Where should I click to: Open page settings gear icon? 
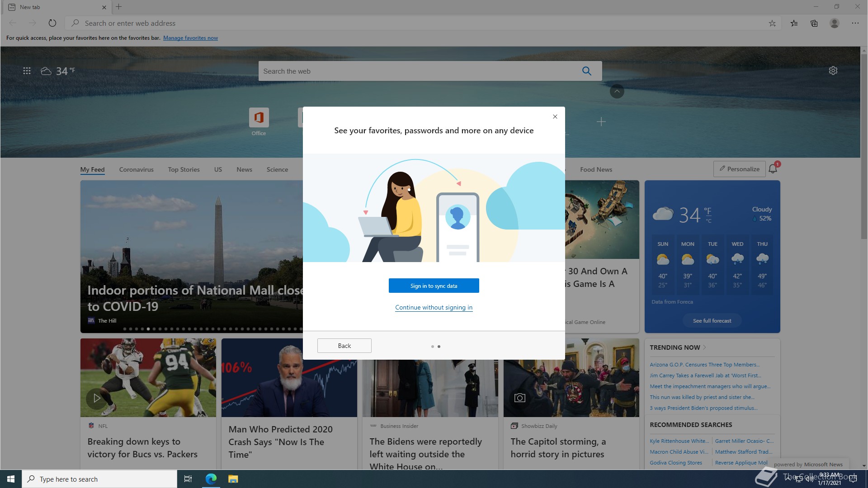pyautogui.click(x=833, y=70)
